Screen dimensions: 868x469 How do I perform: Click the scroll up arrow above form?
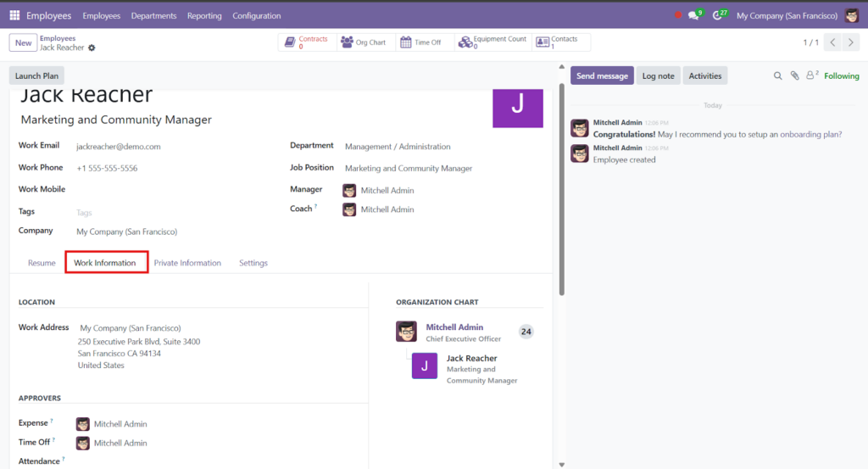[561, 66]
